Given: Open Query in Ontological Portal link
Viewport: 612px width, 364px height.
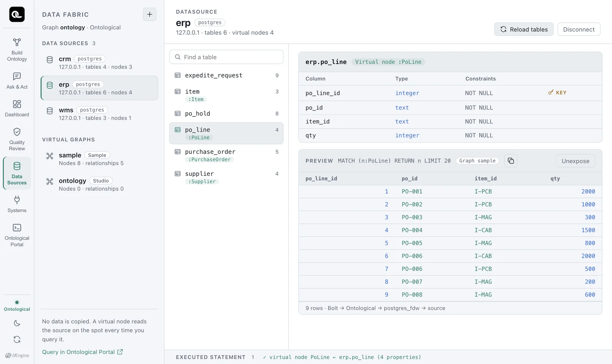Looking at the screenshot, I should 82,352.
